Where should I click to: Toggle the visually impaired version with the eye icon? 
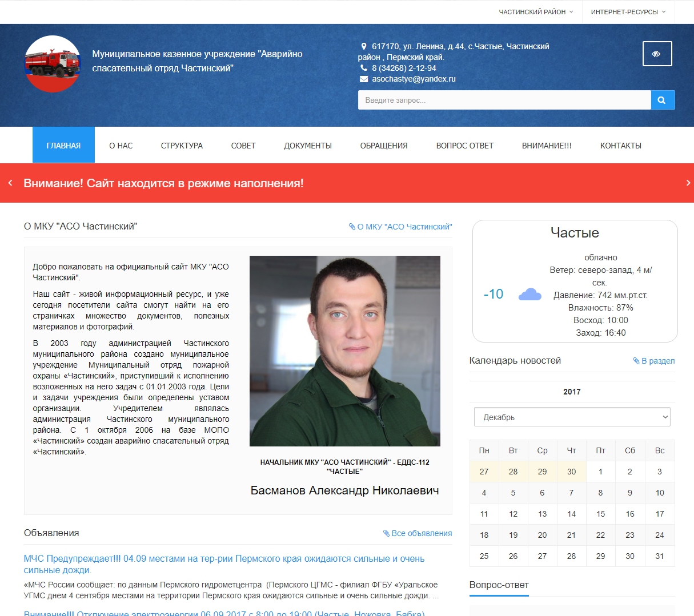pos(657,53)
